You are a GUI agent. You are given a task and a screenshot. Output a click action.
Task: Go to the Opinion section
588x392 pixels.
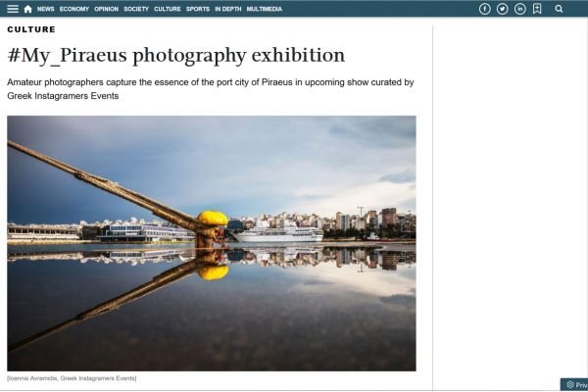(x=106, y=9)
